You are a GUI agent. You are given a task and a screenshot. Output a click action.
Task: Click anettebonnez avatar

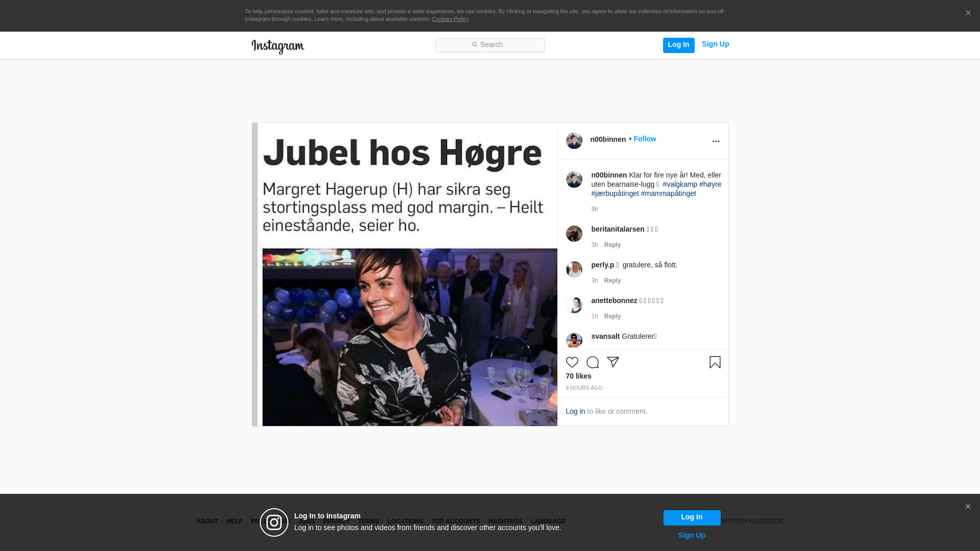coord(574,305)
